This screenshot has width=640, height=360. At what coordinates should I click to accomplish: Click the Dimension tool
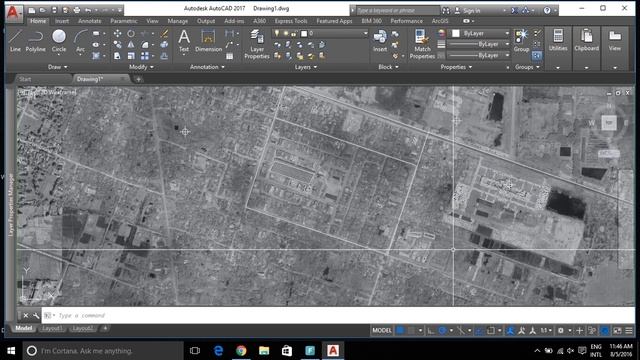208,41
